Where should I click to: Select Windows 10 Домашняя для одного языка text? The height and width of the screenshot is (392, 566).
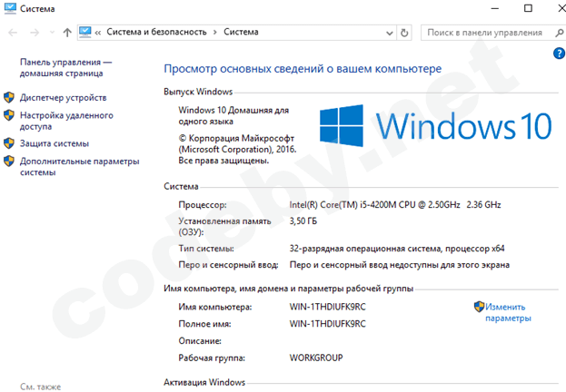coord(233,116)
